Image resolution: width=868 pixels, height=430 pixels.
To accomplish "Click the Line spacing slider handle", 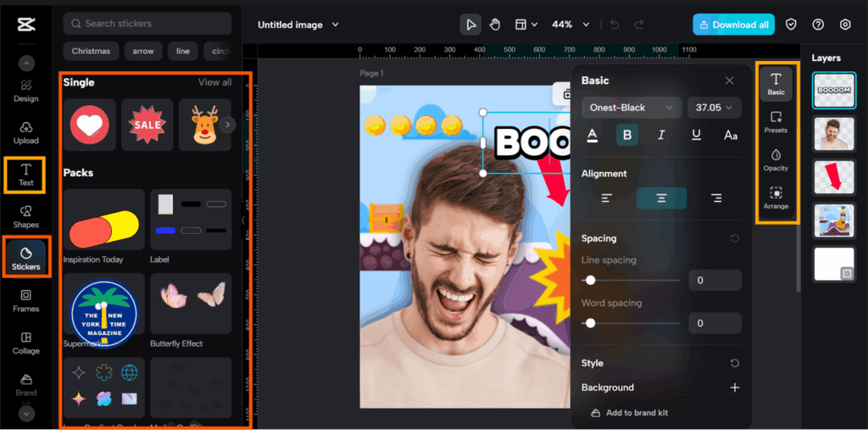I will [591, 280].
